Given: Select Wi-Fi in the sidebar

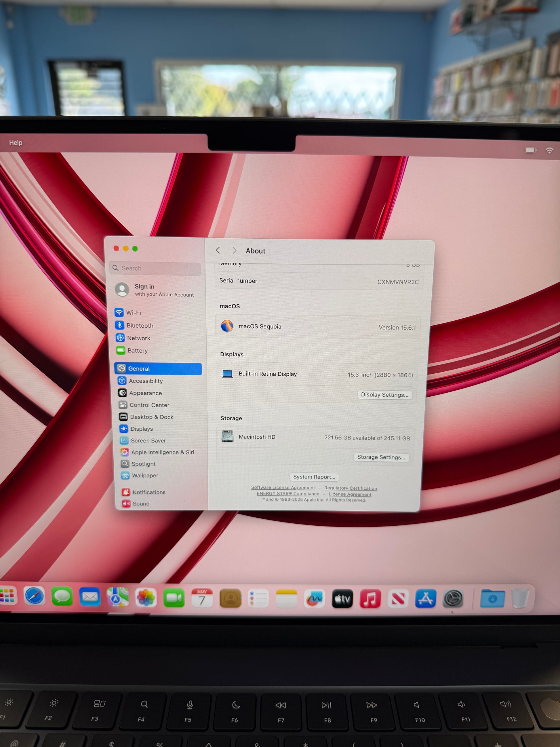Looking at the screenshot, I should click(134, 313).
